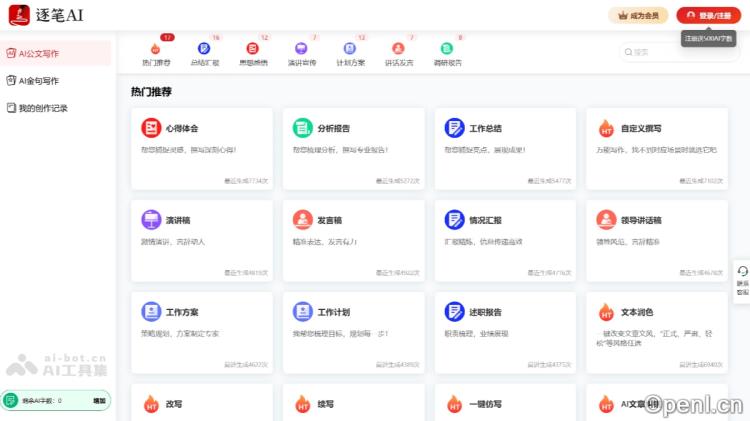Viewport: 750px width, 421px height.
Task: Open 我的创作记录 in the sidebar
Action: click(55, 108)
